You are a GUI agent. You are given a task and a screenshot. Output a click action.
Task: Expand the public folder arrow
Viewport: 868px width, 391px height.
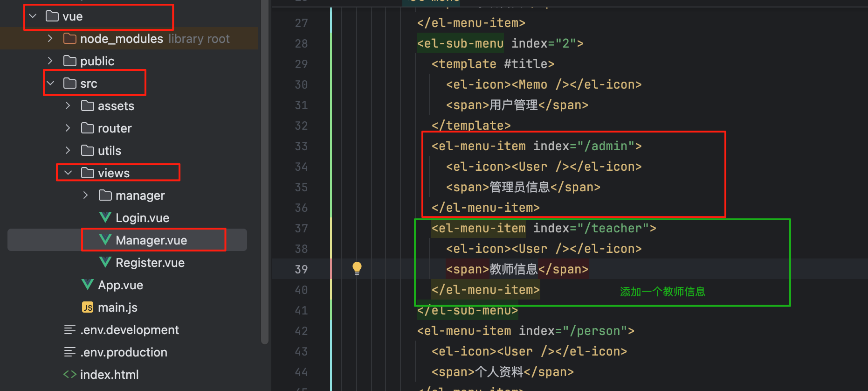(50, 61)
